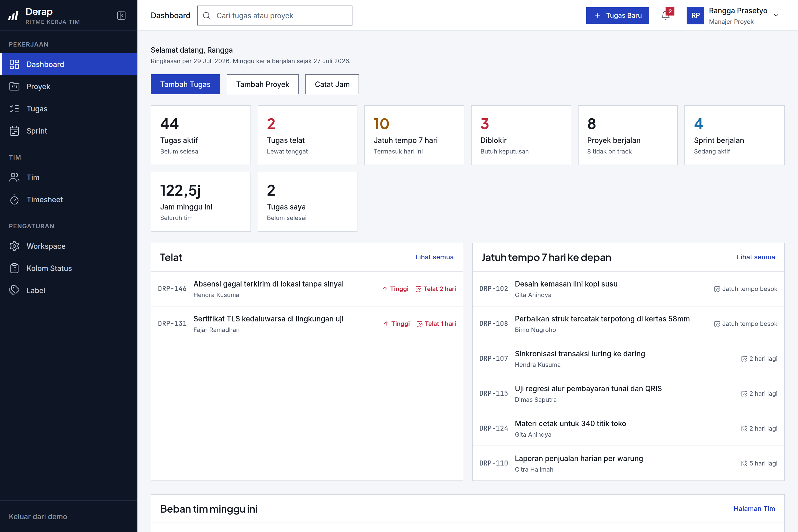The image size is (798, 532).
Task: Open the Diblokir stat card
Action: tap(521, 135)
